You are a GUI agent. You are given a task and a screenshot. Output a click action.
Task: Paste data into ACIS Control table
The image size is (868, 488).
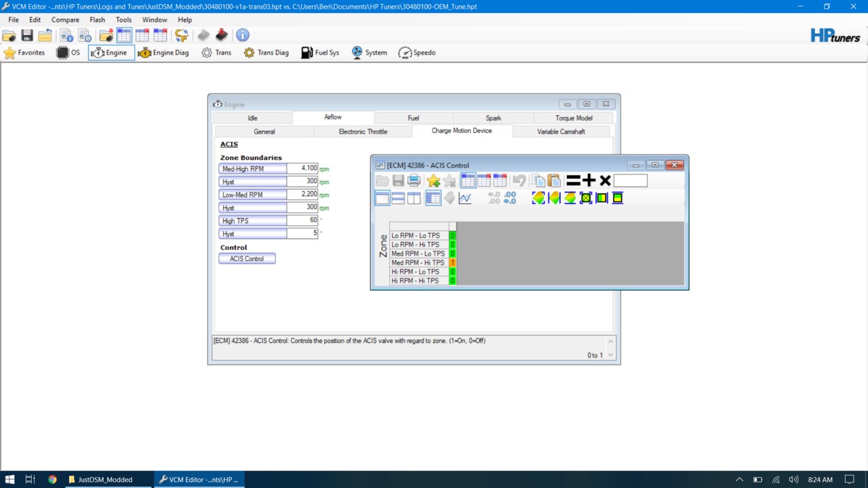pyautogui.click(x=554, y=181)
